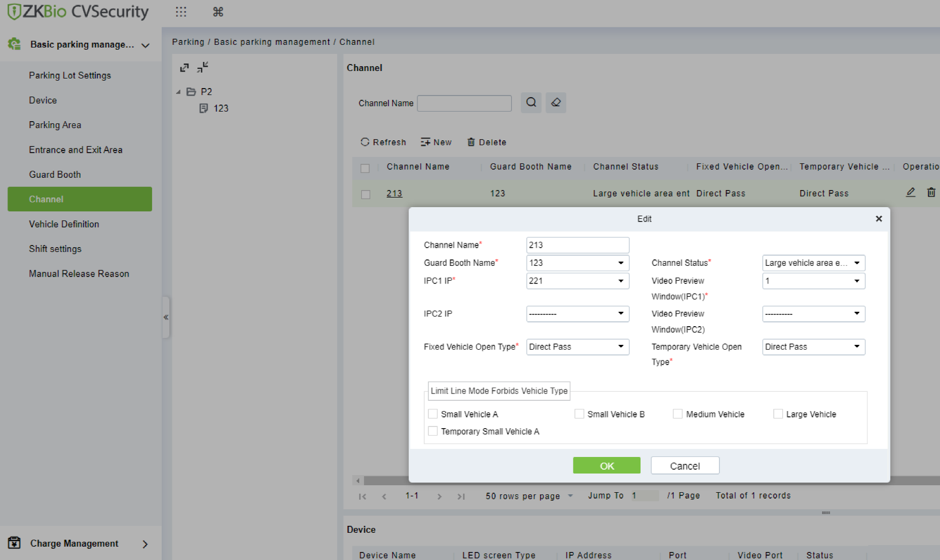Click the eraser clear filter icon

556,102
